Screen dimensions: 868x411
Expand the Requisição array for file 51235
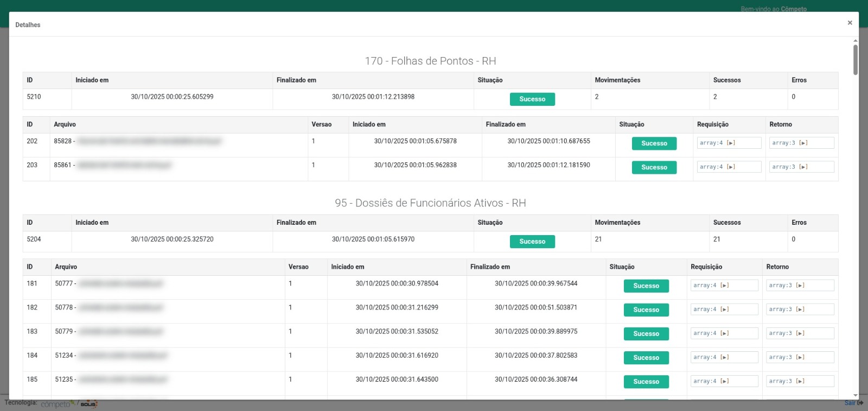tap(724, 381)
